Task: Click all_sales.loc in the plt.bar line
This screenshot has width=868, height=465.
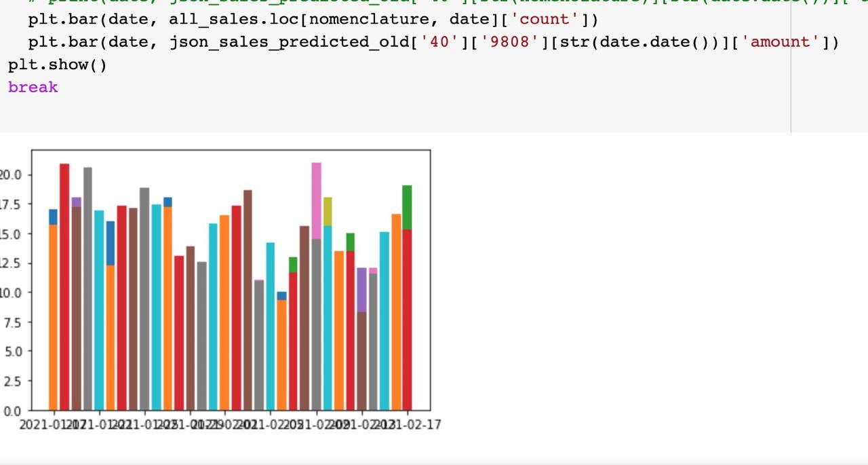Action: pyautogui.click(x=234, y=19)
